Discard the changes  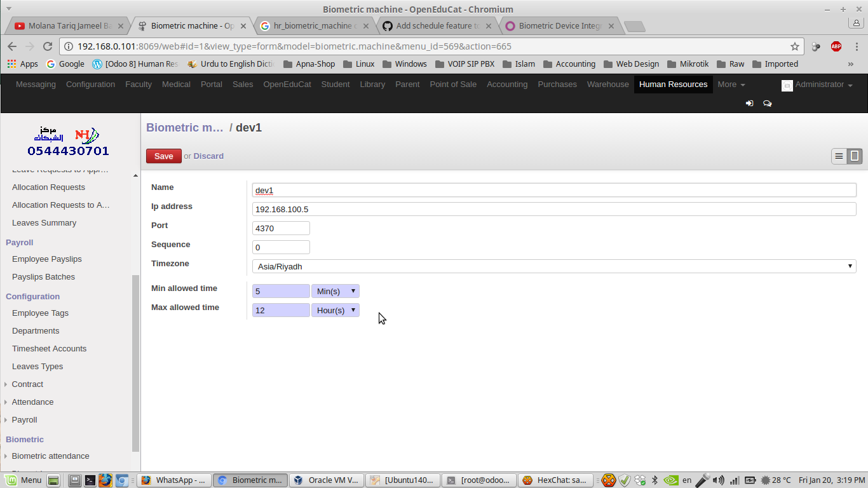click(x=208, y=156)
